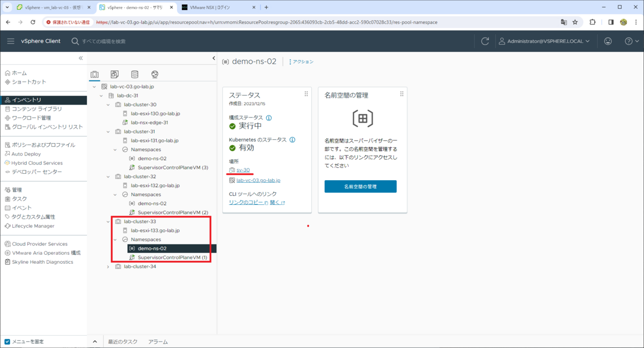The image size is (644, 348).
Task: Select the Storage inventory view icon
Action: [x=135, y=75]
